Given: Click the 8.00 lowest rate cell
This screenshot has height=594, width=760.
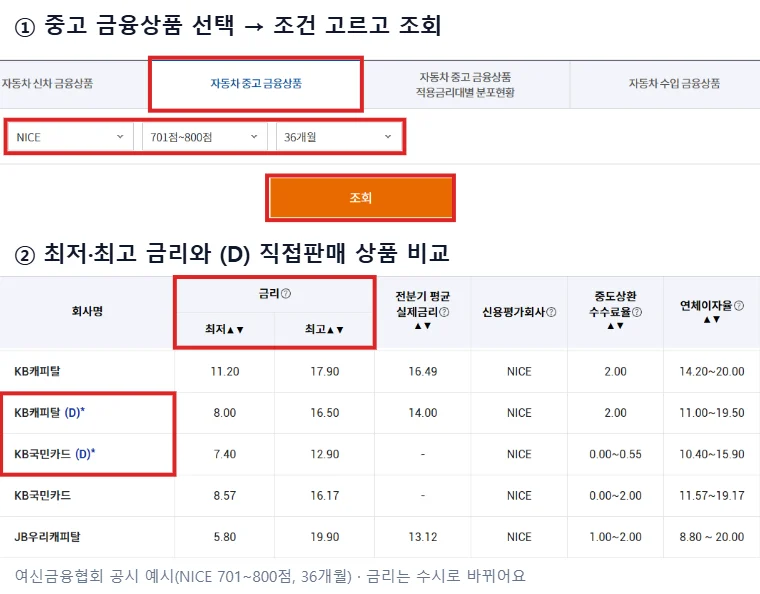Looking at the screenshot, I should [225, 413].
